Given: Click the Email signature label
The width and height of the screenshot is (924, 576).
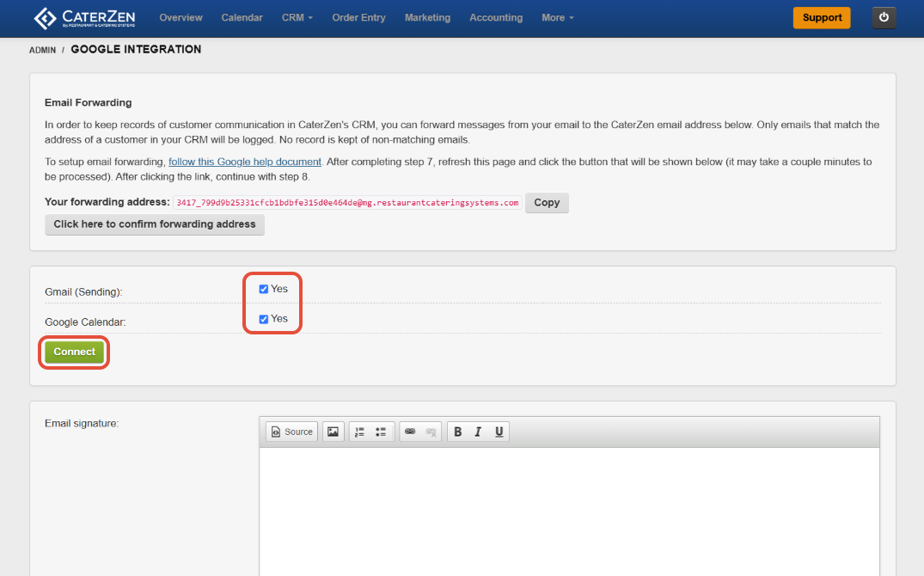Looking at the screenshot, I should point(82,423).
